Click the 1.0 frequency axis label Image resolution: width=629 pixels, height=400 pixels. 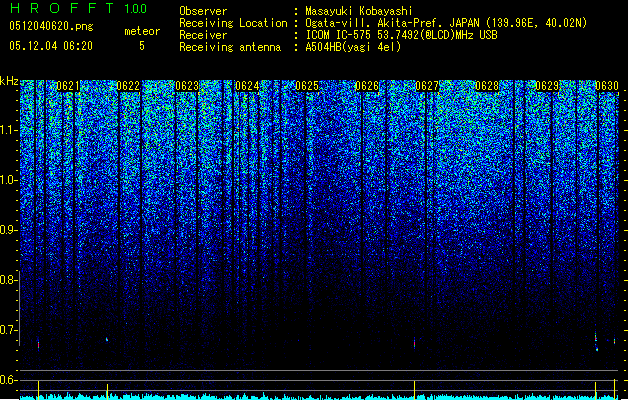coord(9,180)
